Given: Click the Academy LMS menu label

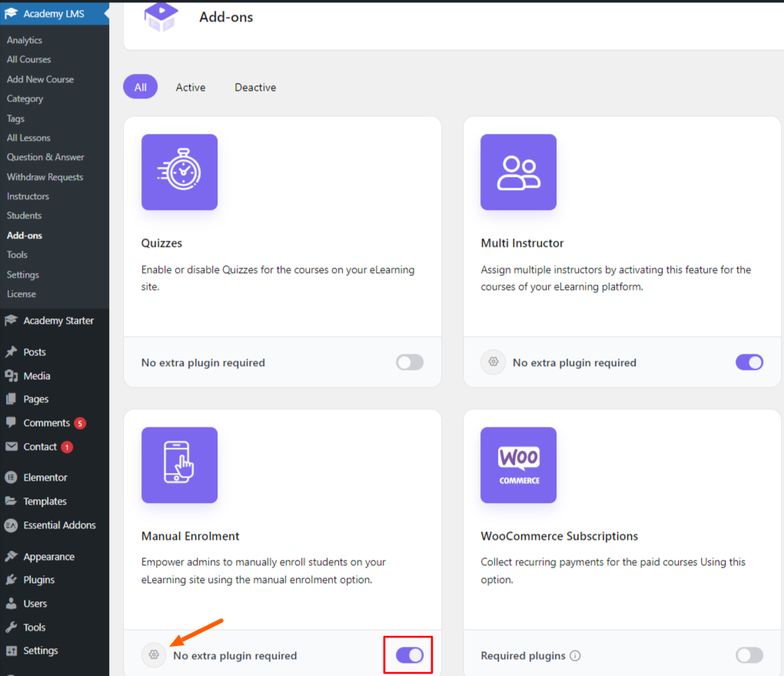Looking at the screenshot, I should 54,14.
